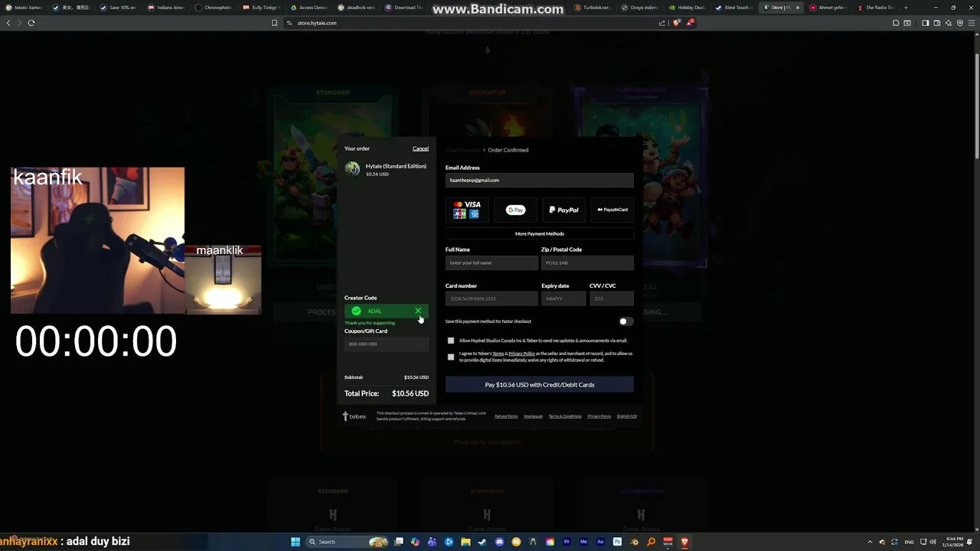Click the Email Address field
Image resolution: width=980 pixels, height=551 pixels.
540,180
